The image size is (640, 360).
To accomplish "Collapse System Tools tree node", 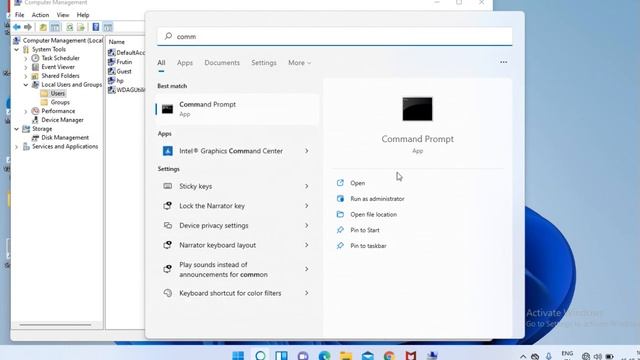I will pyautogui.click(x=17, y=49).
